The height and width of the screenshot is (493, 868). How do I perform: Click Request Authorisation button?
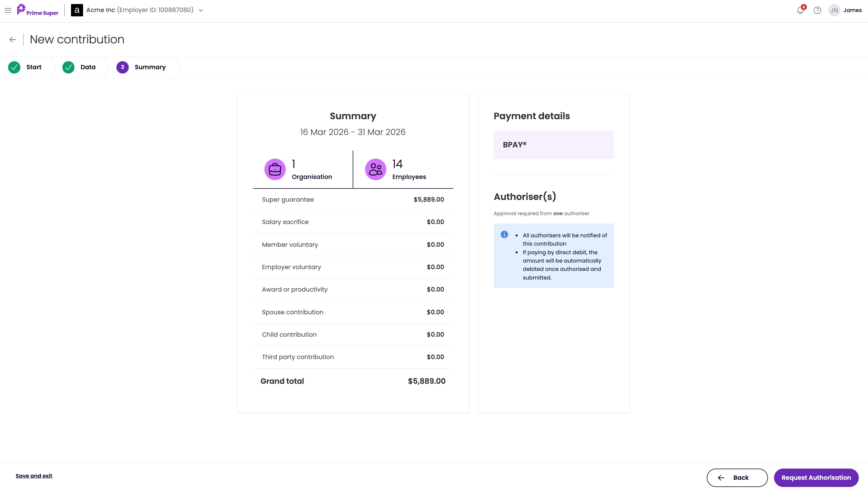coord(816,477)
